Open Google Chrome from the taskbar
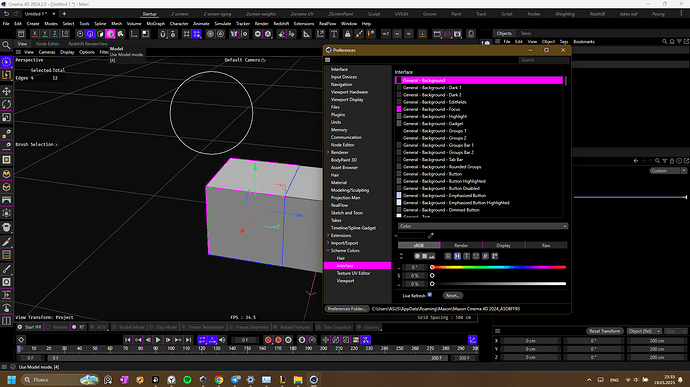This screenshot has height=387, width=690. coord(219,380)
